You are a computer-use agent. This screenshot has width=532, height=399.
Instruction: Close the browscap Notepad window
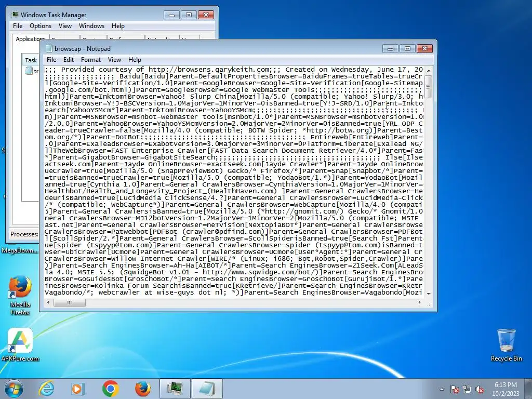(x=424, y=49)
